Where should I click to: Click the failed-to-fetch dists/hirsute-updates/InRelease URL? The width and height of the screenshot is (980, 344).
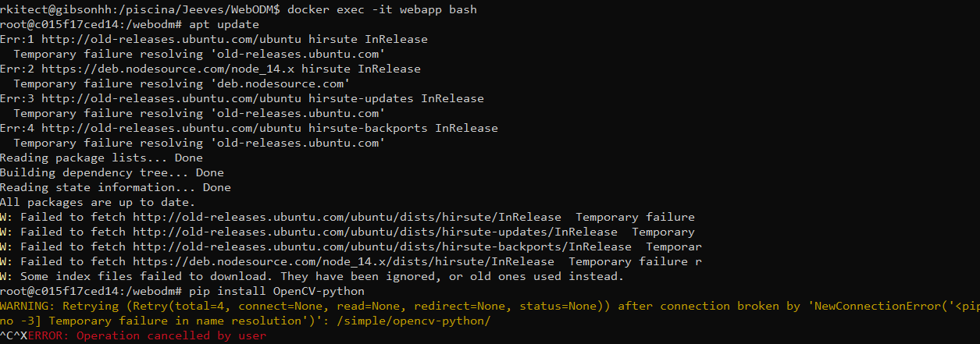(375, 232)
